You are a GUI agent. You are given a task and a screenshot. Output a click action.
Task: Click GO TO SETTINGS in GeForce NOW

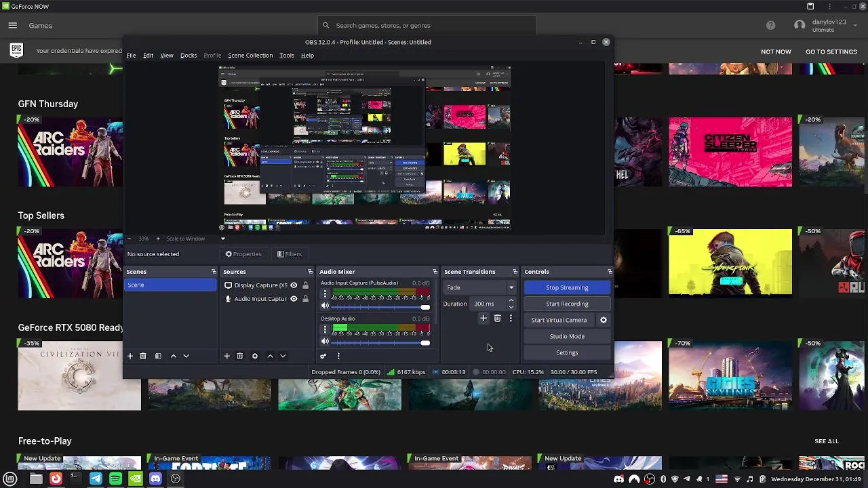point(831,52)
